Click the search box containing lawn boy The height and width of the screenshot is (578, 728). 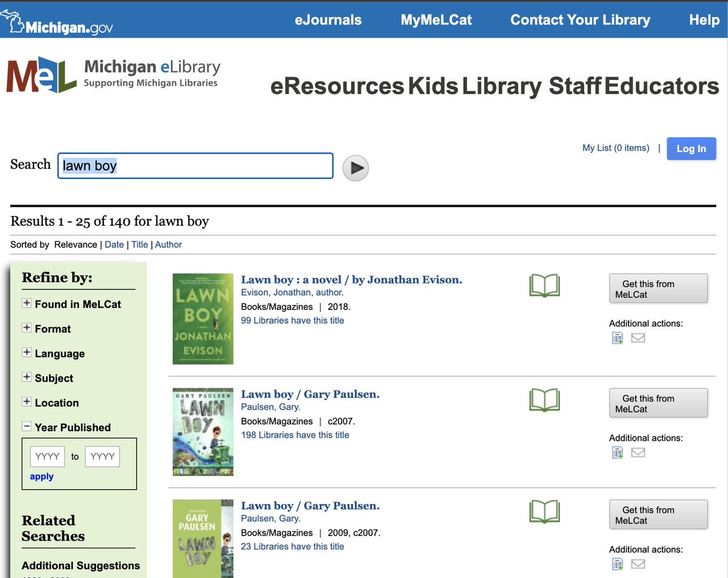pos(195,166)
